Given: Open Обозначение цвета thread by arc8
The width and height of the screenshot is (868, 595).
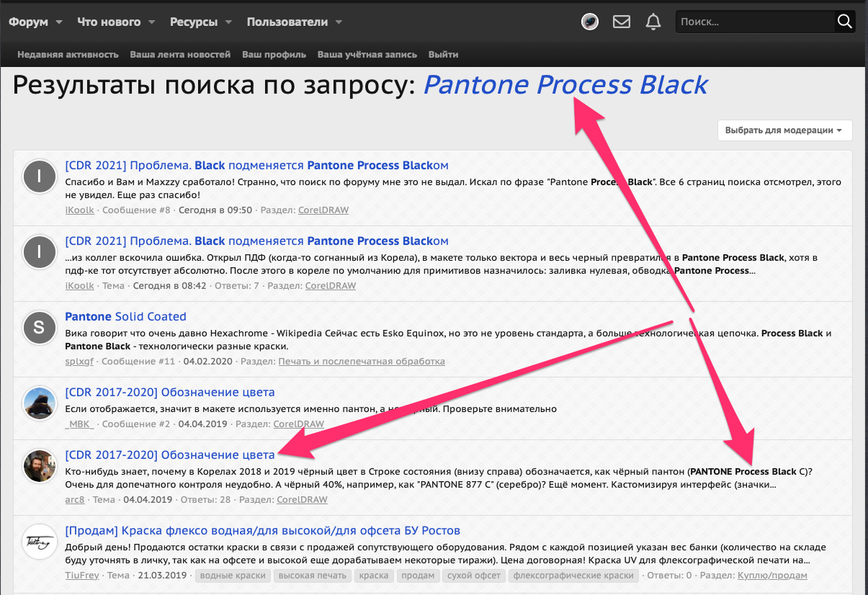Looking at the screenshot, I should coord(169,455).
